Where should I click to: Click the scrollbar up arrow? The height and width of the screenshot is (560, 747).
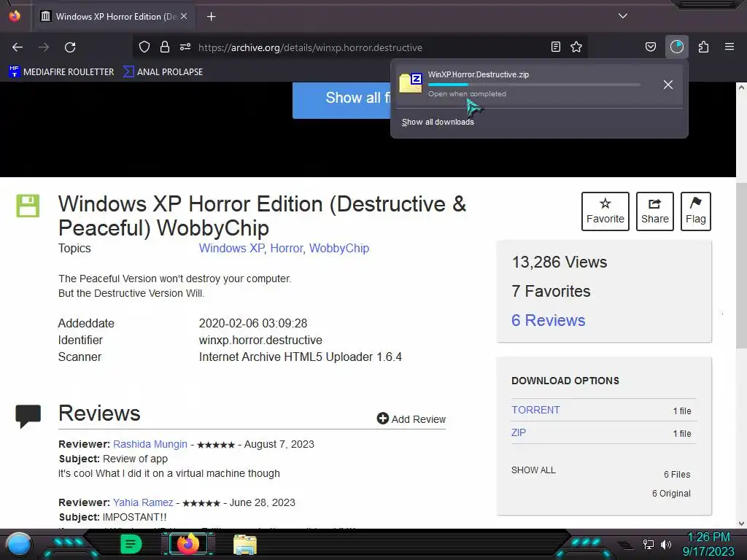click(741, 87)
